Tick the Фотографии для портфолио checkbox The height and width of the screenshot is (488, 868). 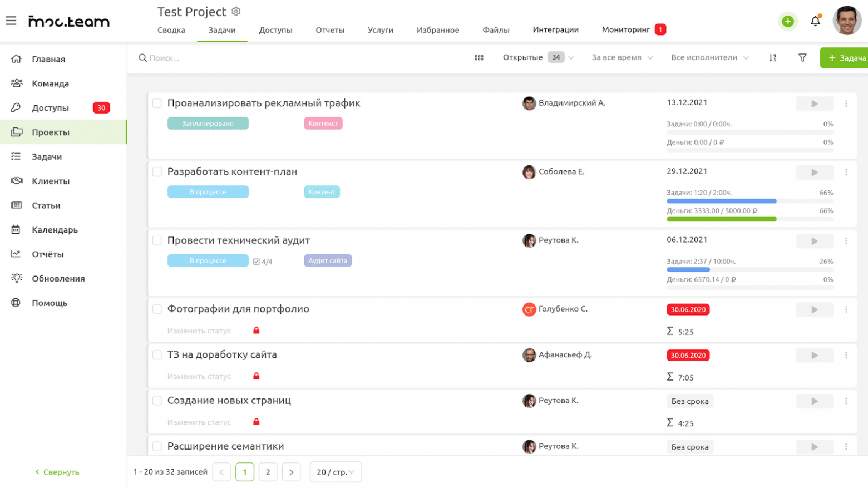[x=157, y=309]
